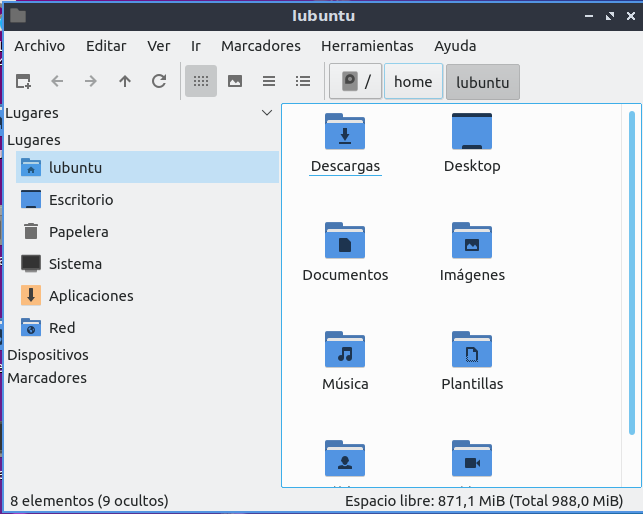
Task: Click the root "/" path button
Action: [356, 82]
